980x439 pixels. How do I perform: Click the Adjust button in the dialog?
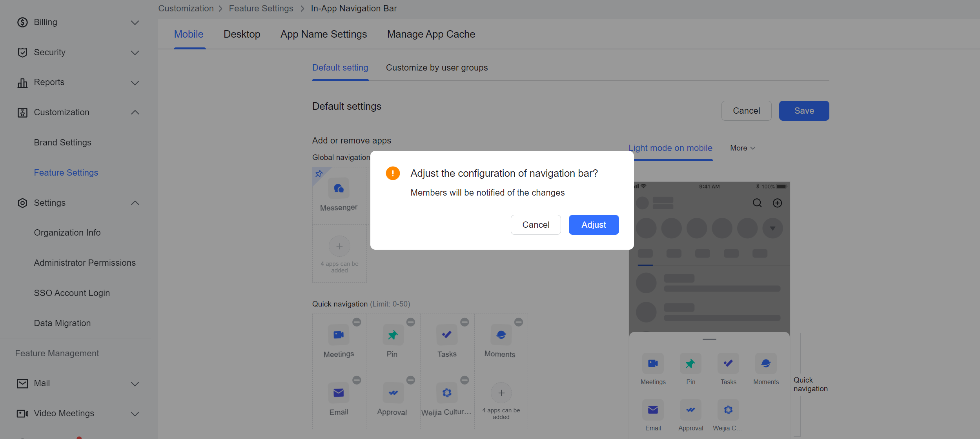[x=594, y=225]
